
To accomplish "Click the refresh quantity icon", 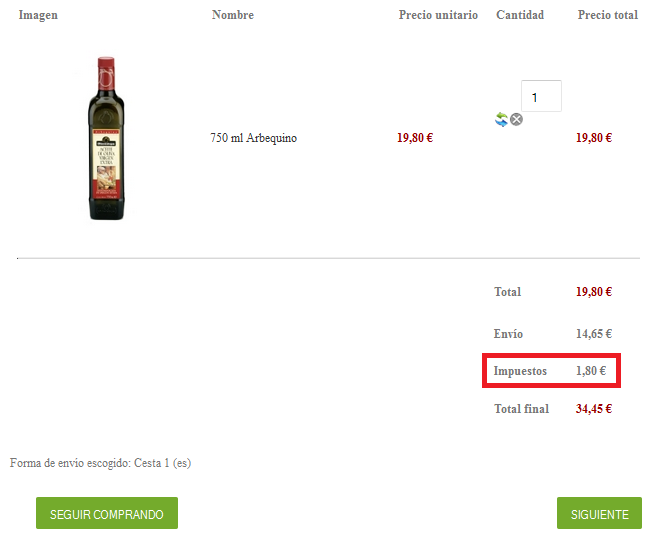I will coord(502,119).
